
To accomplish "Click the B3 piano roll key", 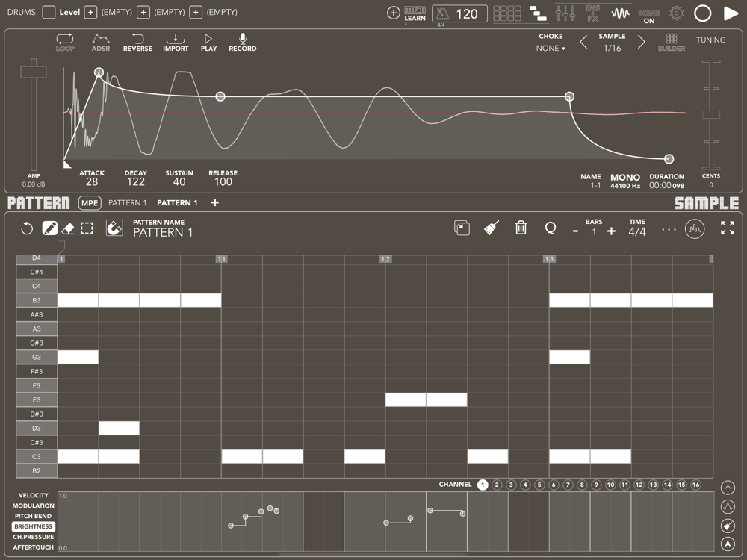I will [37, 300].
